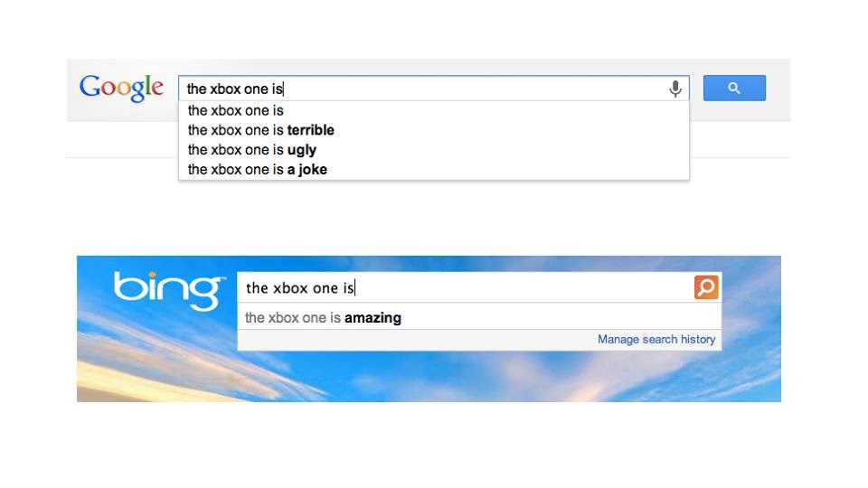The height and width of the screenshot is (488, 868).
Task: Focus the Bing search input field
Action: (x=515, y=287)
